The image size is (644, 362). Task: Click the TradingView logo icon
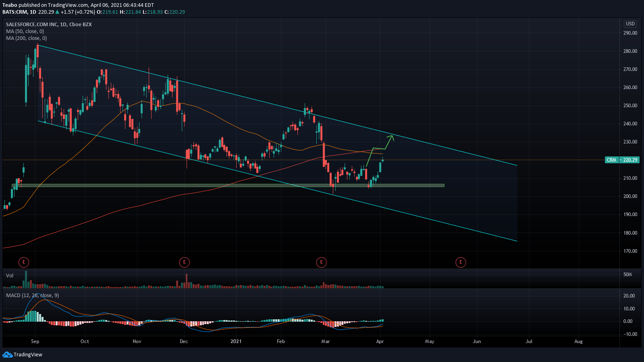(7, 355)
